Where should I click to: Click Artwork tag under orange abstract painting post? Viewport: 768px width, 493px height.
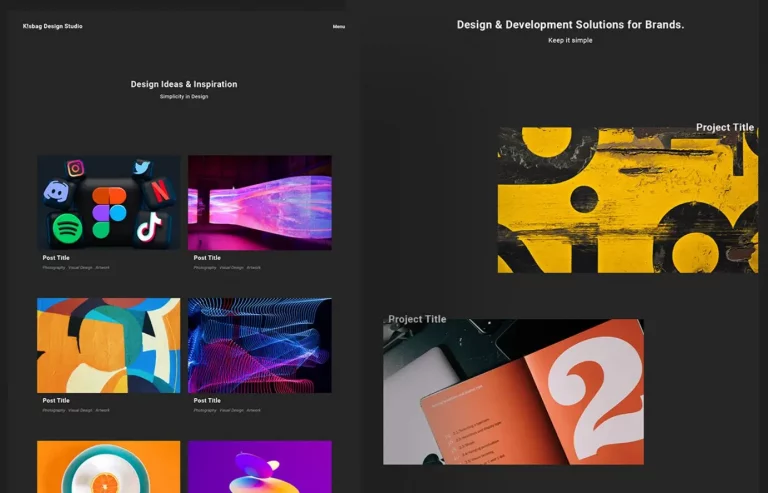point(102,410)
